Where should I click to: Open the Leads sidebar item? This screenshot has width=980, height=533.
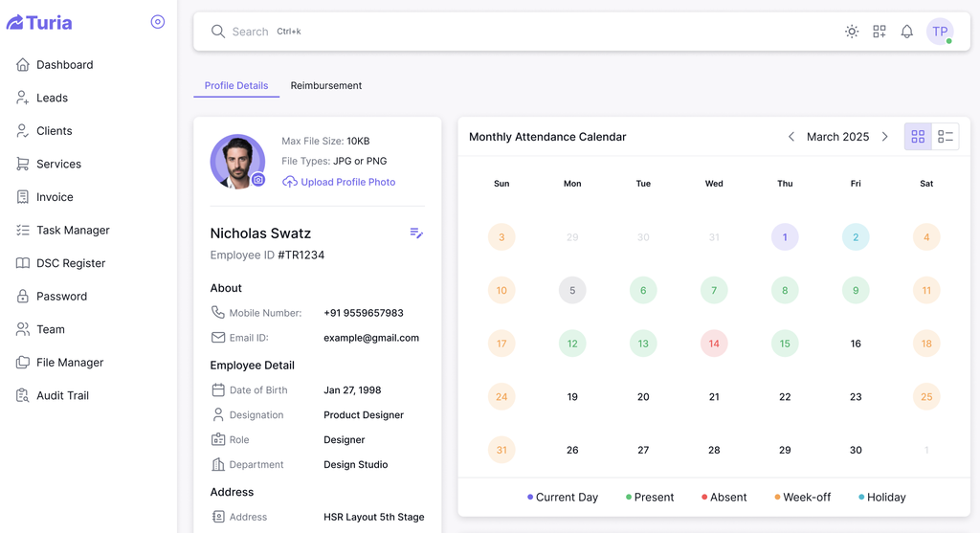pyautogui.click(x=42, y=98)
